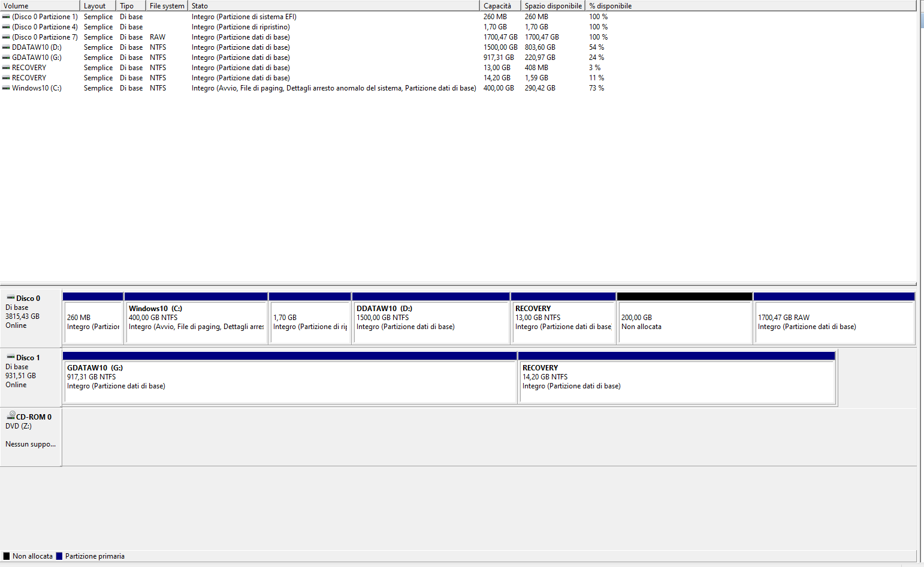Click the drive icon of the 14,20 GB RECOVERY row
Viewport: 924px width, 567px height.
(x=6, y=78)
